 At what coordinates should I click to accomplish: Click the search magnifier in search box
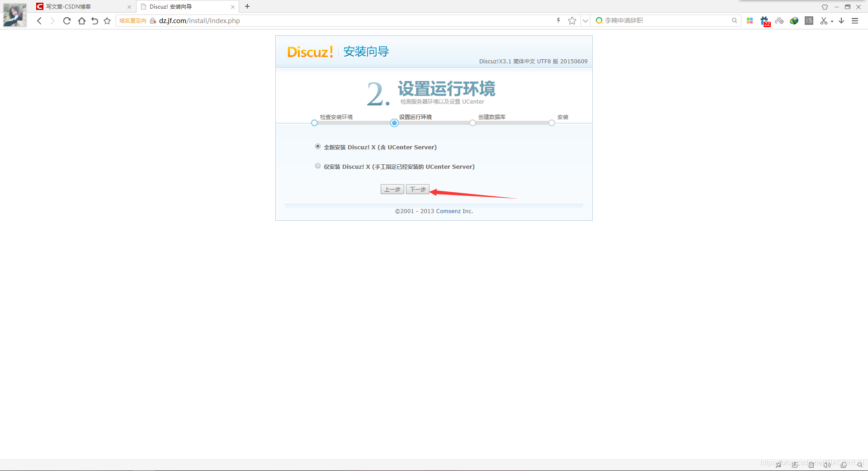click(734, 20)
